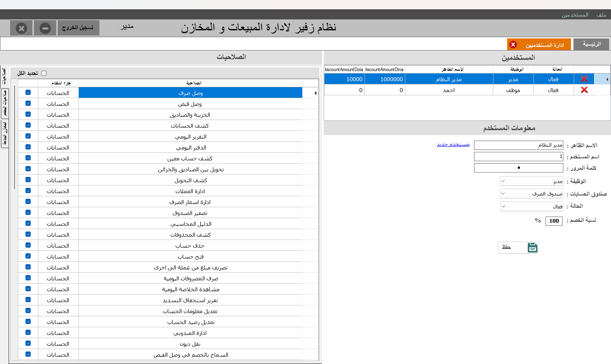Click the كلمة المرور password field

pos(518,168)
